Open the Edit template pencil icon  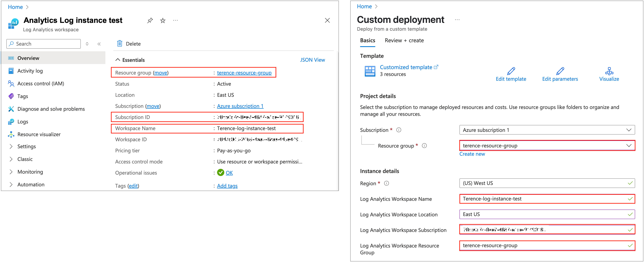click(511, 71)
